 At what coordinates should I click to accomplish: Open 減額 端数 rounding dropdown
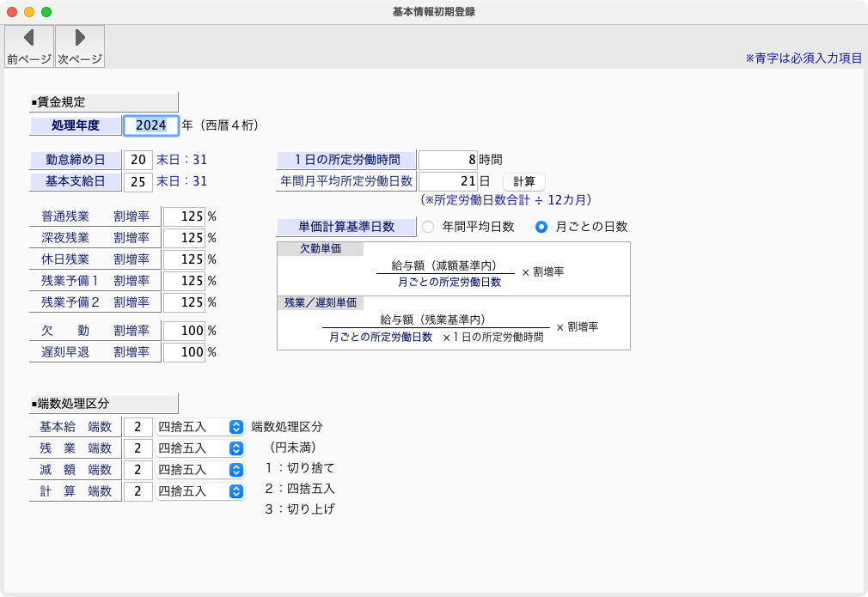point(200,470)
